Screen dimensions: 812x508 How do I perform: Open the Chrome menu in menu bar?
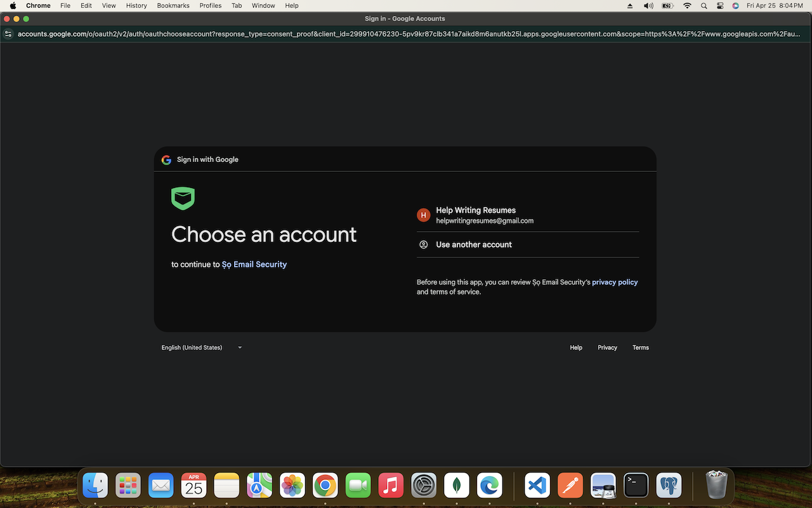tap(38, 6)
